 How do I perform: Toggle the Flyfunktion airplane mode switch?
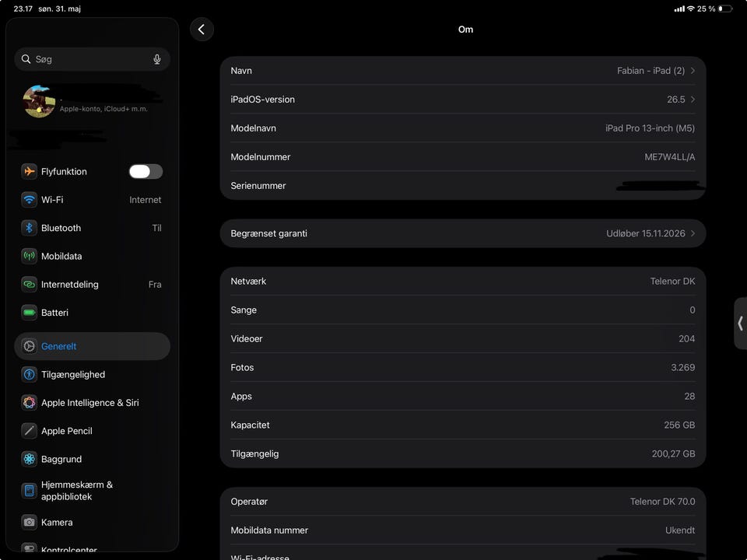click(x=146, y=171)
